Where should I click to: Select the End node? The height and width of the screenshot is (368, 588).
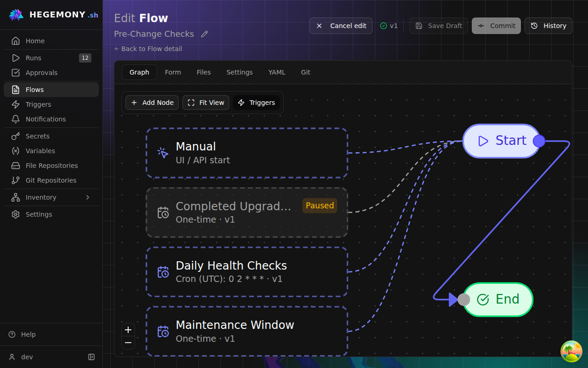point(498,299)
